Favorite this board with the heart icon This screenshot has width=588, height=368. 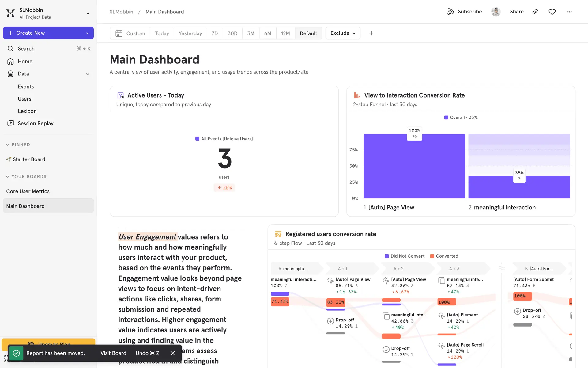tap(552, 12)
